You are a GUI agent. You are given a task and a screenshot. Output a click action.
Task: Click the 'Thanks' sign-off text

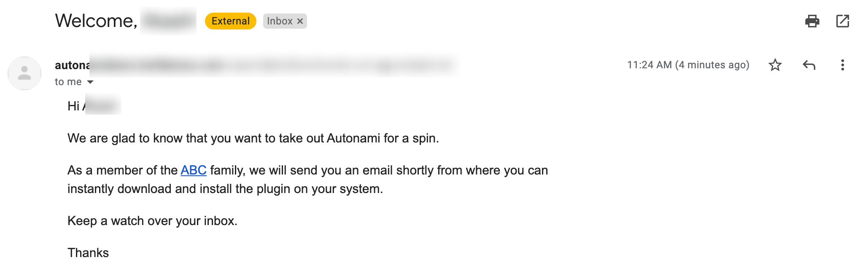point(88,253)
